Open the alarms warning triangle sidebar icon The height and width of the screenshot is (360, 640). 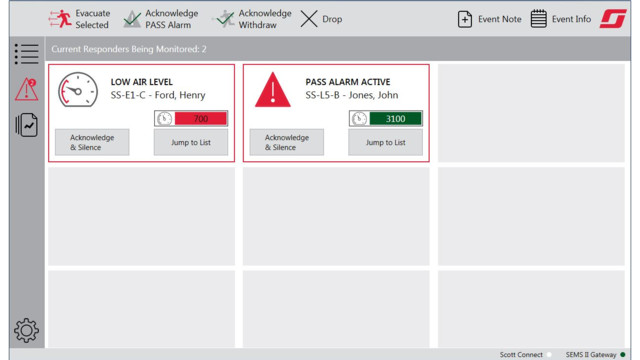click(27, 89)
